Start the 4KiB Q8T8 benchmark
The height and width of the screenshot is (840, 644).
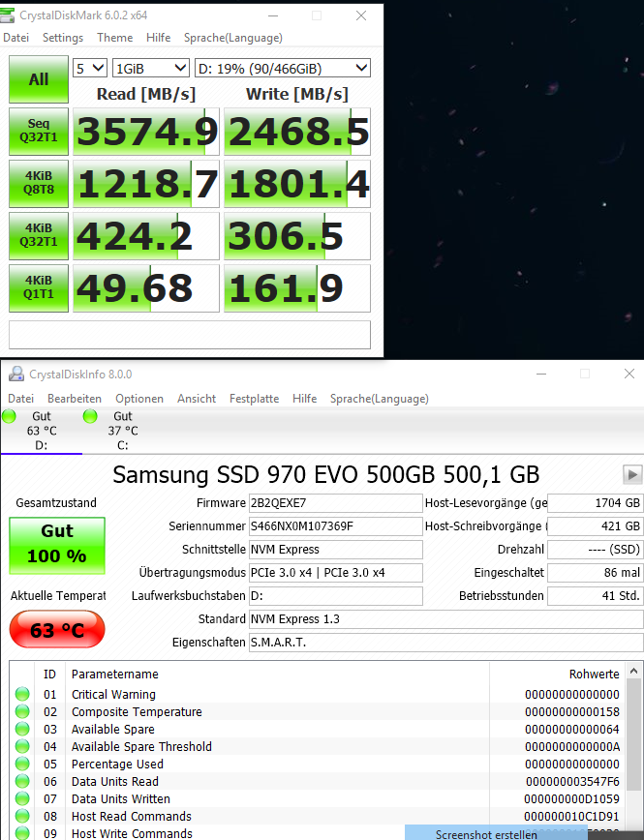[x=39, y=183]
